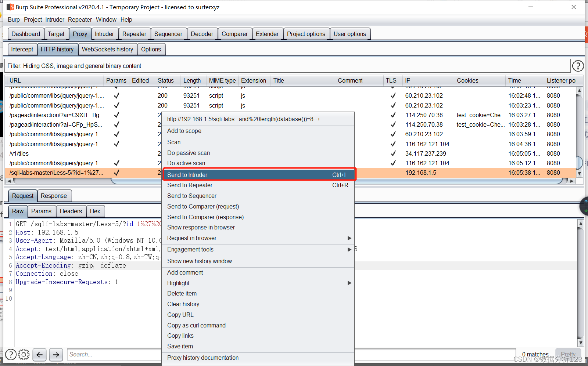Choose Add to scope
The image size is (588, 366).
pos(258,131)
